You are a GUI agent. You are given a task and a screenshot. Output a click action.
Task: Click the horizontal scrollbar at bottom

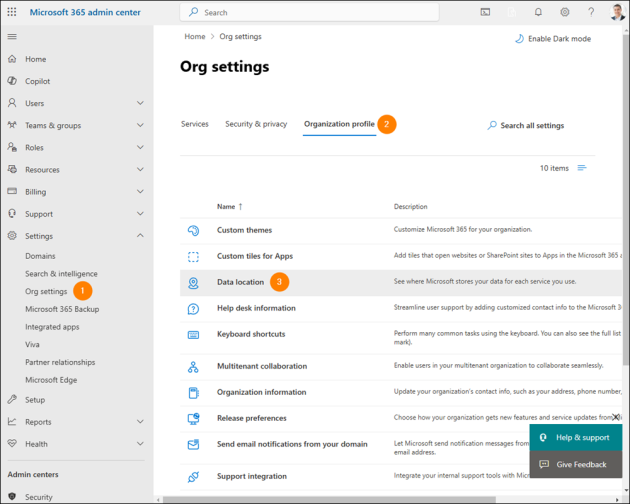coord(329,500)
